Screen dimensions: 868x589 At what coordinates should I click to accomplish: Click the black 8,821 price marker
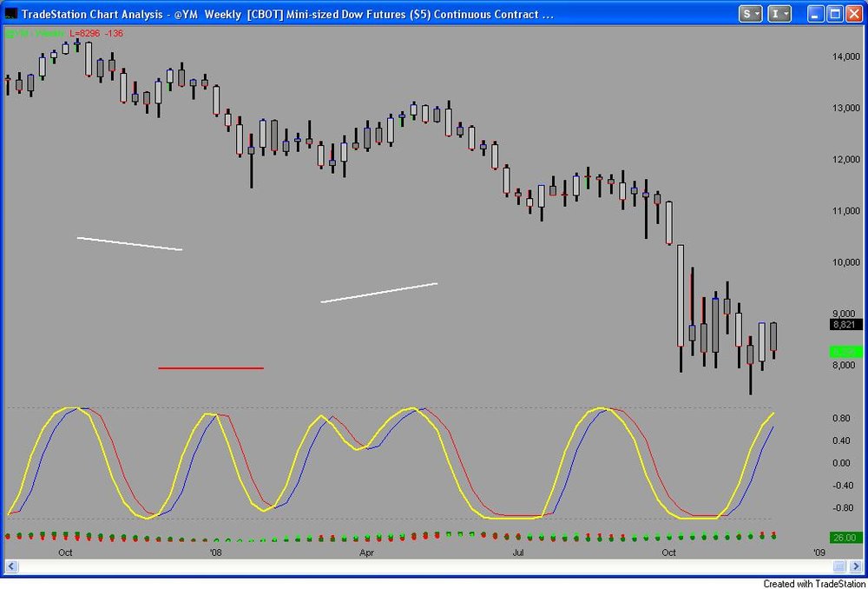tap(845, 325)
